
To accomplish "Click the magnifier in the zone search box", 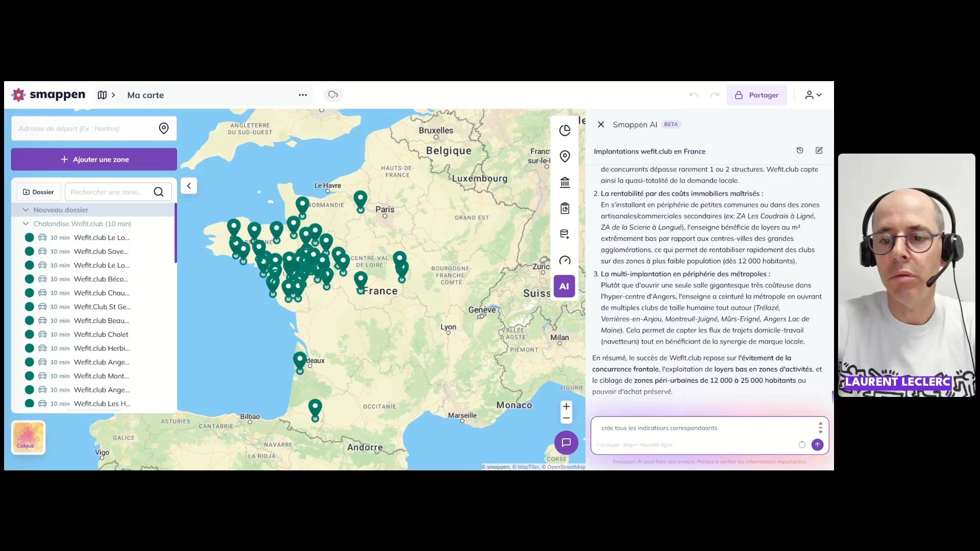I will click(159, 192).
